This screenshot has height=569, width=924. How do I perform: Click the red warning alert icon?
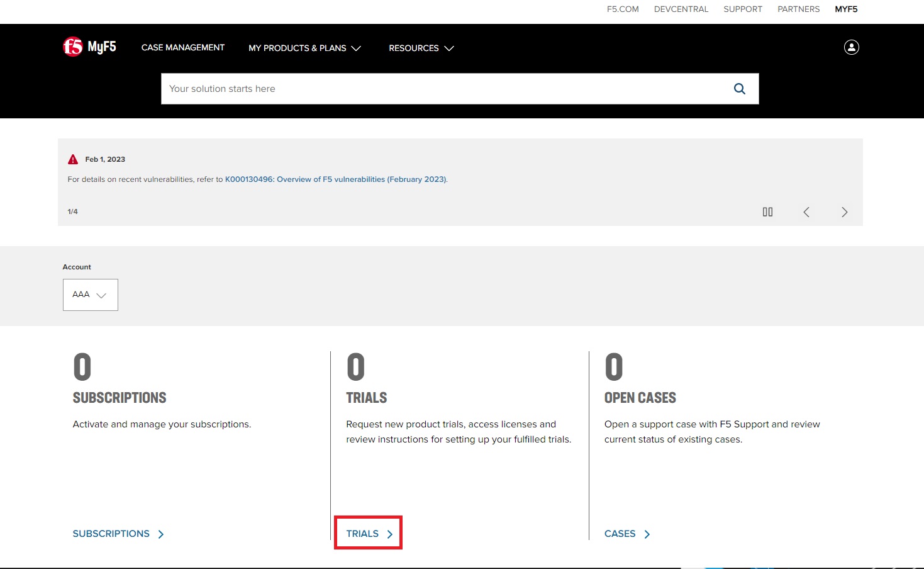click(73, 159)
